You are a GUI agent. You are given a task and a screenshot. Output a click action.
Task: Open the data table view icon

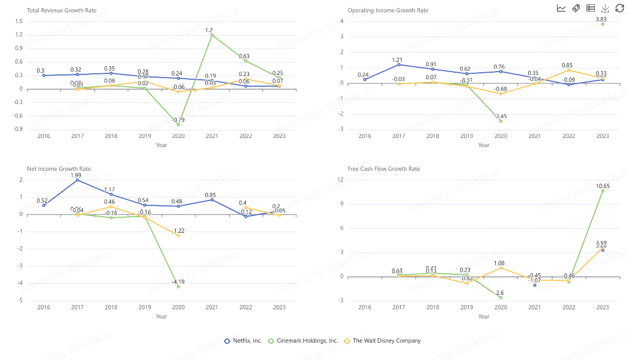pyautogui.click(x=591, y=8)
